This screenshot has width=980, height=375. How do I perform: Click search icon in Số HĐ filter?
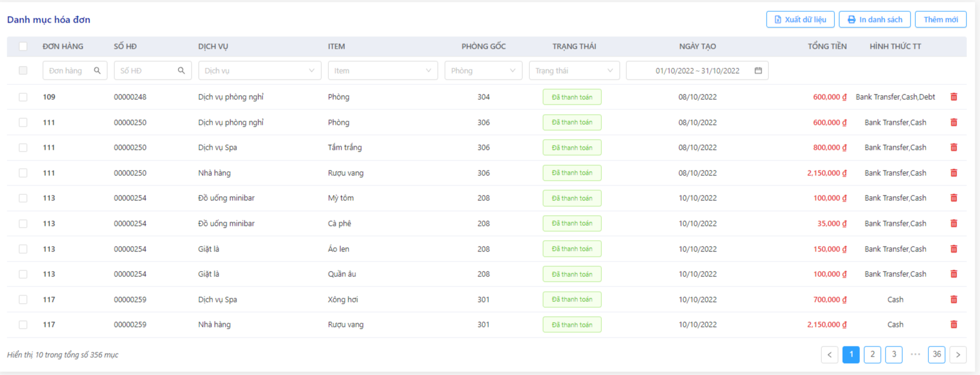pos(181,71)
